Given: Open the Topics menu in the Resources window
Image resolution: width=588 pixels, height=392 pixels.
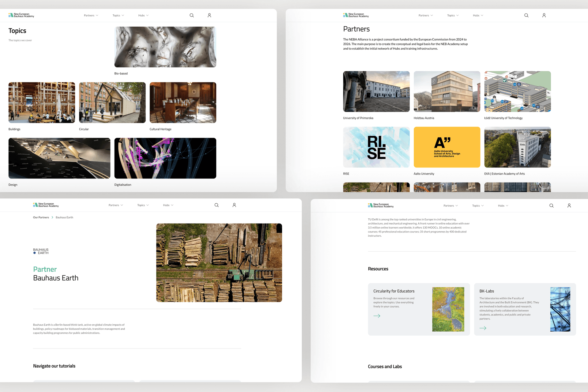Looking at the screenshot, I should [x=478, y=206].
